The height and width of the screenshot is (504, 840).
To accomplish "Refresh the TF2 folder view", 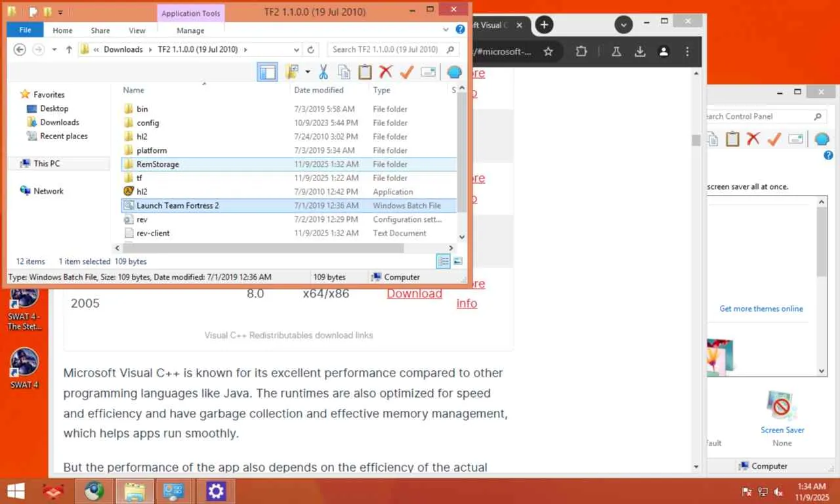I will pyautogui.click(x=311, y=49).
